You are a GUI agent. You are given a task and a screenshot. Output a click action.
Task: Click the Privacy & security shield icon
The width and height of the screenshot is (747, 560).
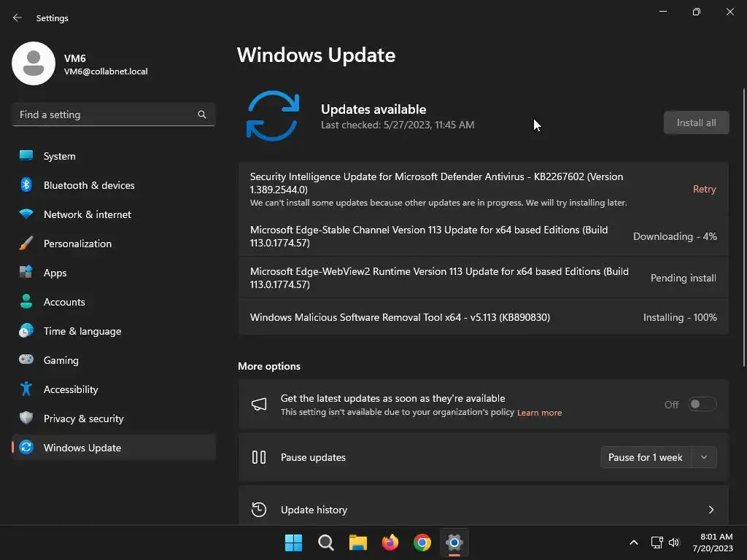coord(26,418)
